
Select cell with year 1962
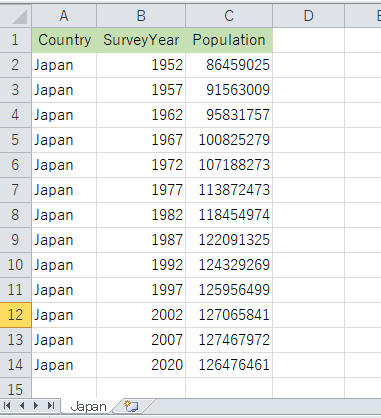[141, 115]
